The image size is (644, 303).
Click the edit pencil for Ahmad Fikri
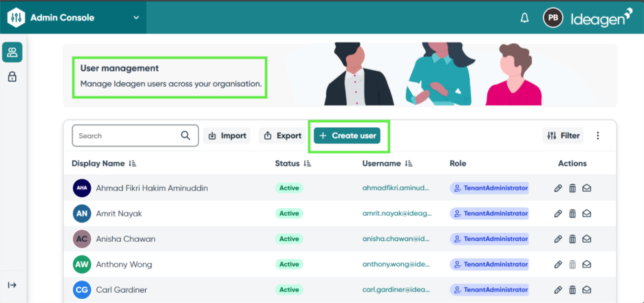(x=558, y=188)
